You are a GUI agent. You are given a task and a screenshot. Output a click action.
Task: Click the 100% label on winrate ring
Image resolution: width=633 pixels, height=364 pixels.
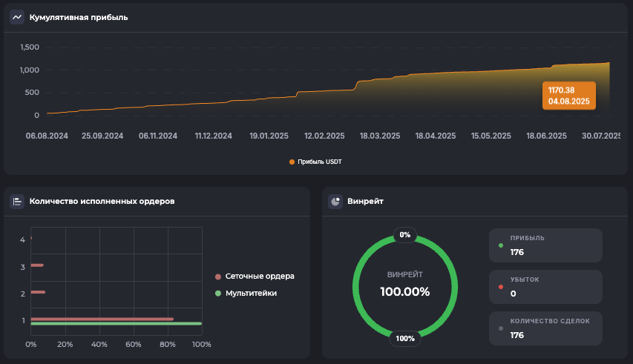pyautogui.click(x=405, y=339)
